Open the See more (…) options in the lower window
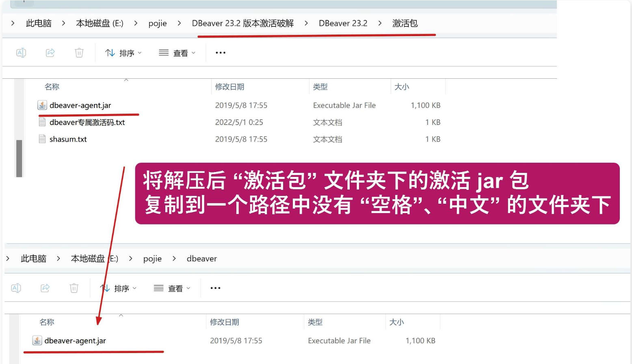The height and width of the screenshot is (364, 632). (x=215, y=288)
